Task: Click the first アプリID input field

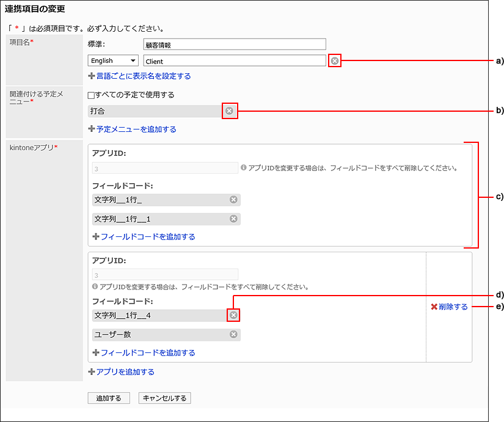Action: click(165, 168)
